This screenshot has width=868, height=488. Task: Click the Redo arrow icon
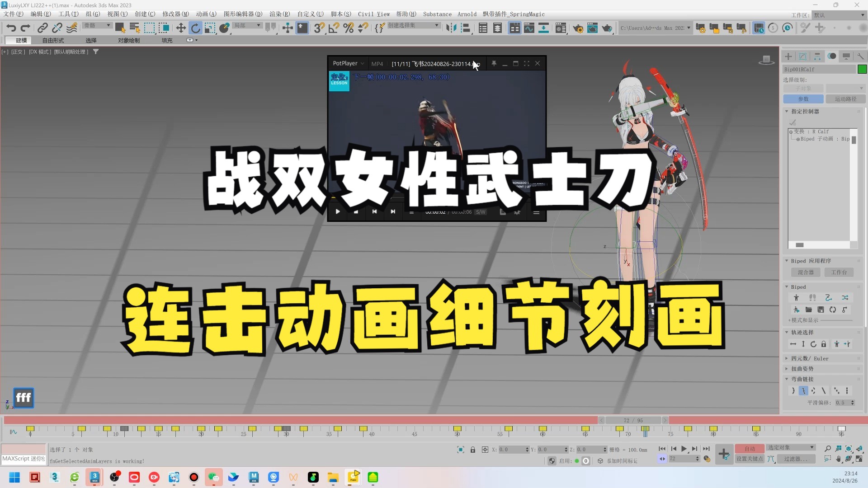pyautogui.click(x=26, y=28)
